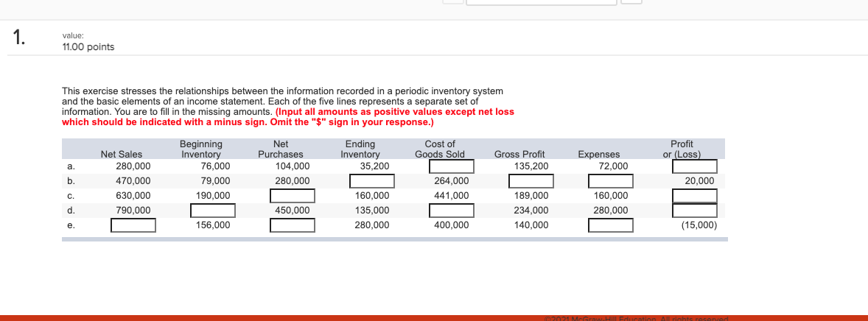
Task: Click Profit or Loss input for row d
Action: point(696,211)
